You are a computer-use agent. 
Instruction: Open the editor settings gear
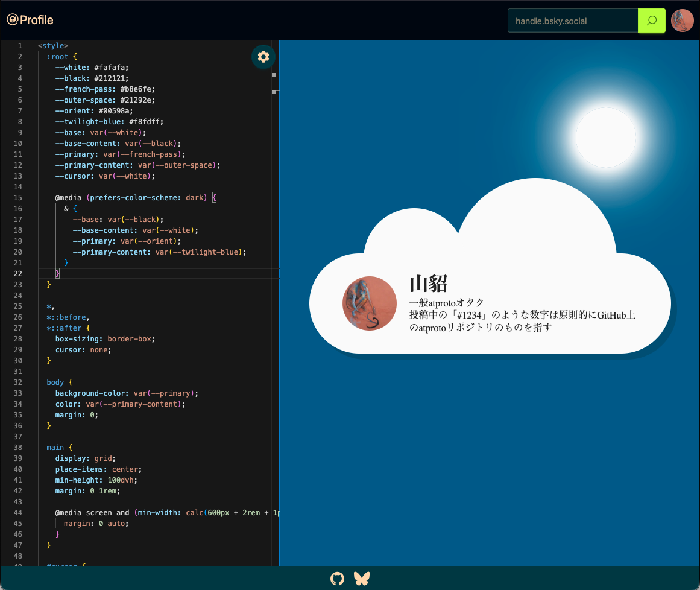coord(263,57)
